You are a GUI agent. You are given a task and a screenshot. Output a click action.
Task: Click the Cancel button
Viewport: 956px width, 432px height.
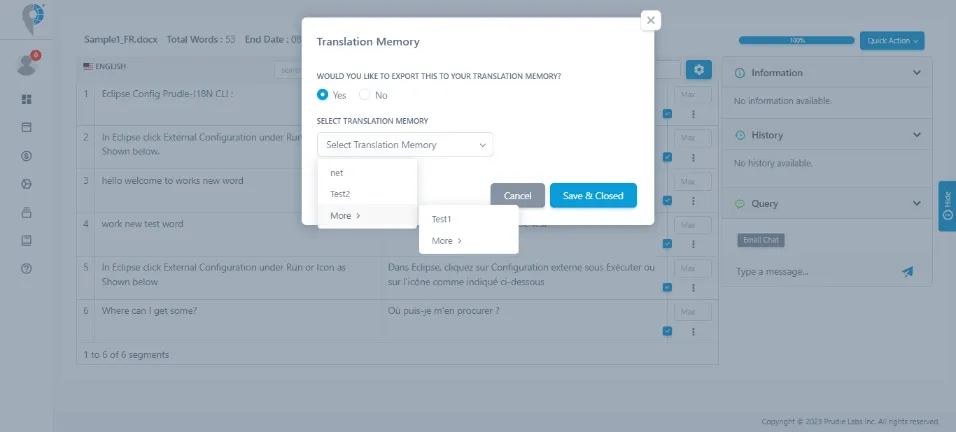click(518, 196)
